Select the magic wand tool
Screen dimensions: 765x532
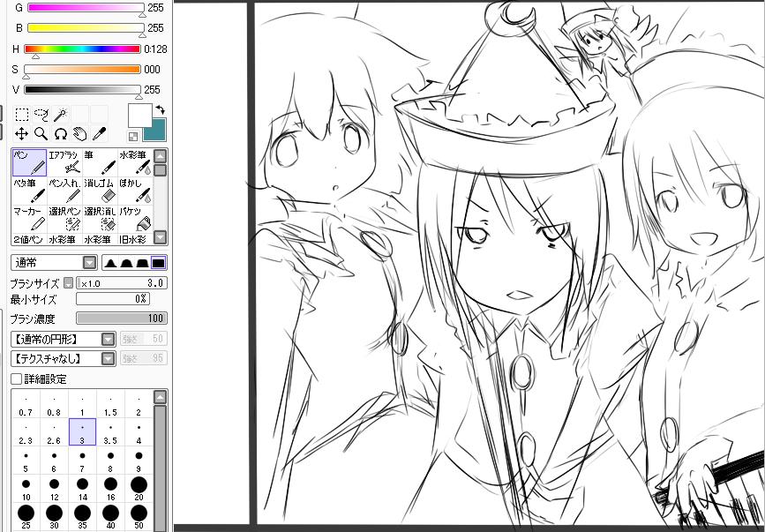coord(61,115)
